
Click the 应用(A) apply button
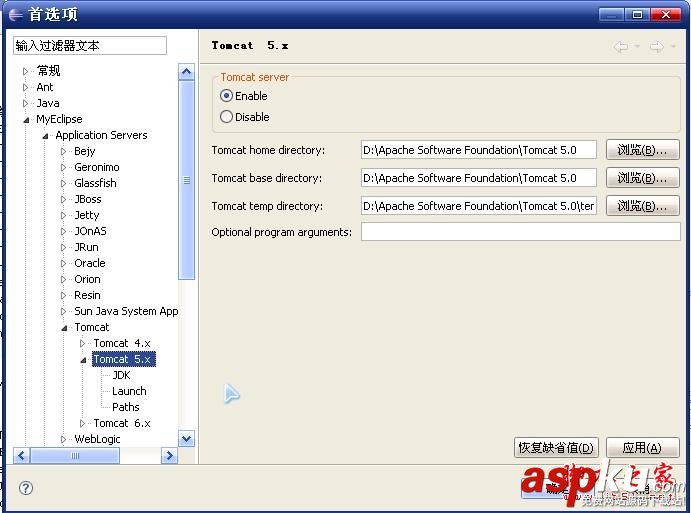tap(643, 448)
